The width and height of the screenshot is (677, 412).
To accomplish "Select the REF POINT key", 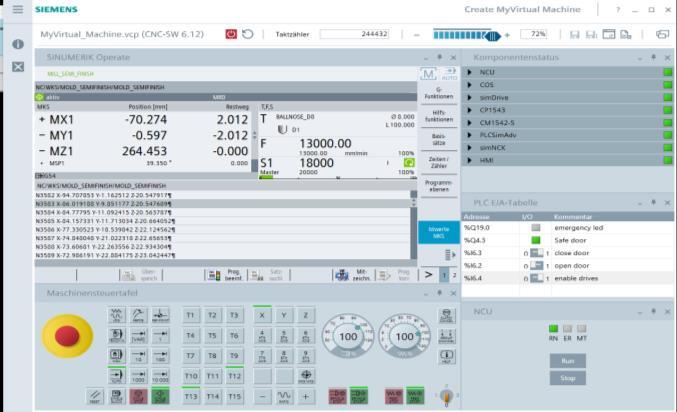I will [160, 315].
